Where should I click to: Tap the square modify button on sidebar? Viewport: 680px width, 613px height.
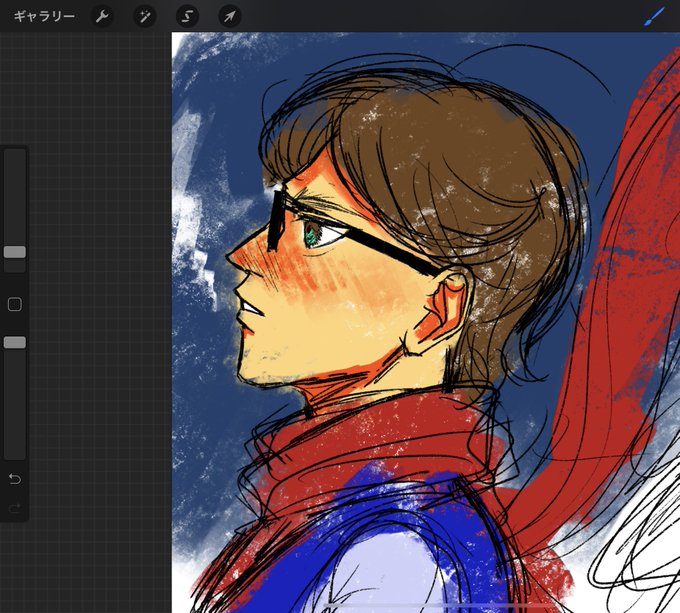pyautogui.click(x=15, y=304)
